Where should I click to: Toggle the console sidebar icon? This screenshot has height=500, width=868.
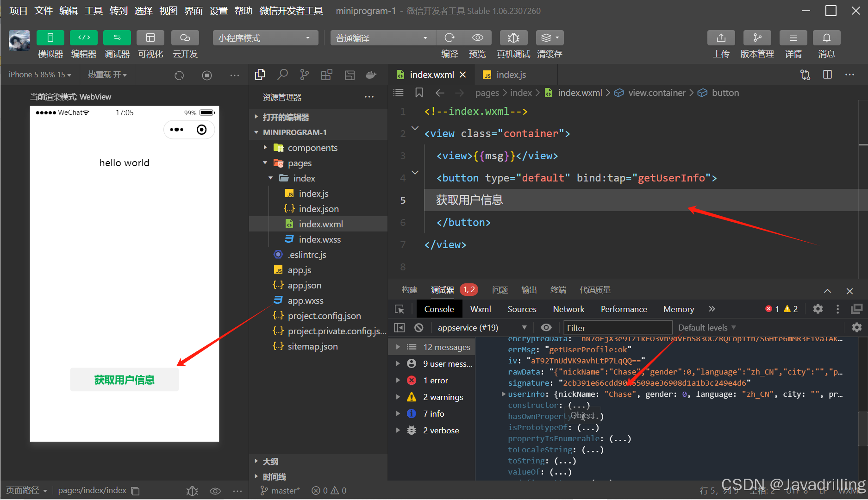click(399, 328)
